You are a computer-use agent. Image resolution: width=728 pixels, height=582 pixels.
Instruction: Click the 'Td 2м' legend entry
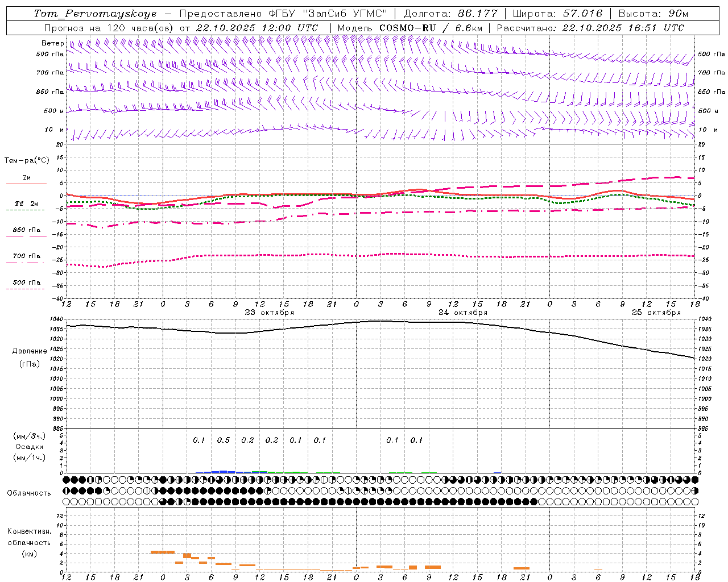click(27, 203)
